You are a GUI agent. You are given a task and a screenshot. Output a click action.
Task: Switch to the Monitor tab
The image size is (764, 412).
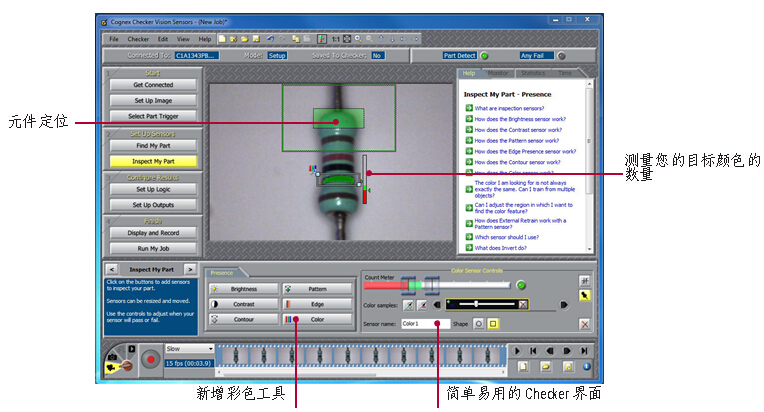498,73
